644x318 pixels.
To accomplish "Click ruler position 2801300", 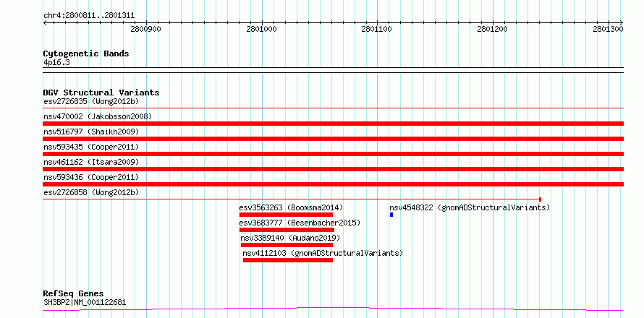I will click(x=609, y=29).
